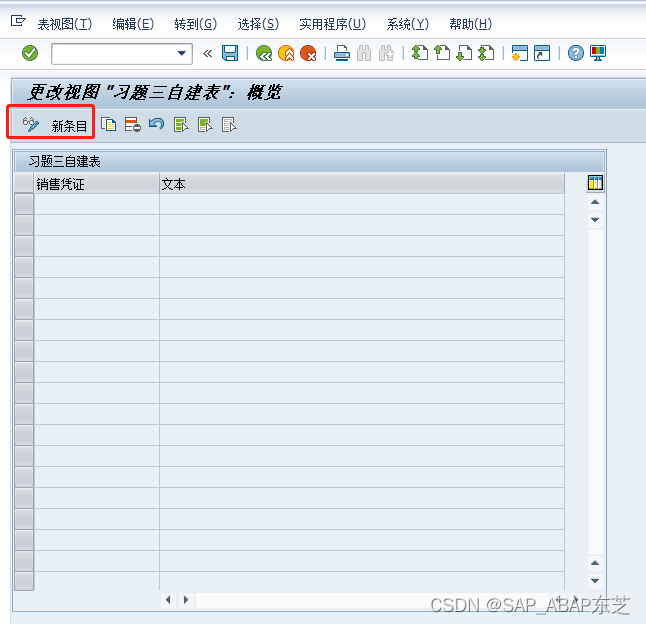646x624 pixels.
Task: Click the green Back arrow icon
Action: (264, 53)
